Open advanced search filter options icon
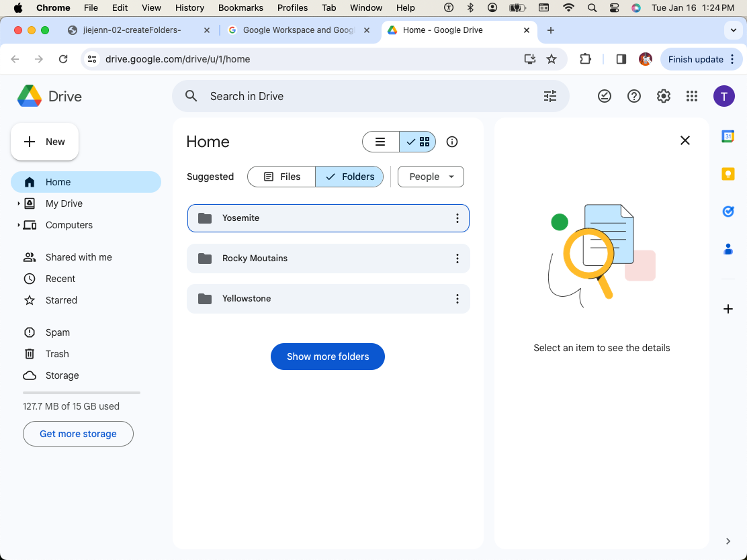 click(x=550, y=96)
